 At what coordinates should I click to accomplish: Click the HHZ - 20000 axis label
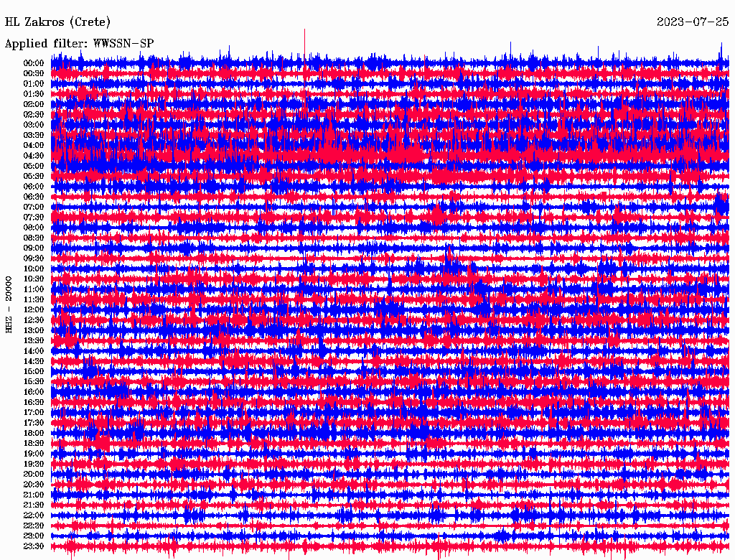(x=9, y=304)
